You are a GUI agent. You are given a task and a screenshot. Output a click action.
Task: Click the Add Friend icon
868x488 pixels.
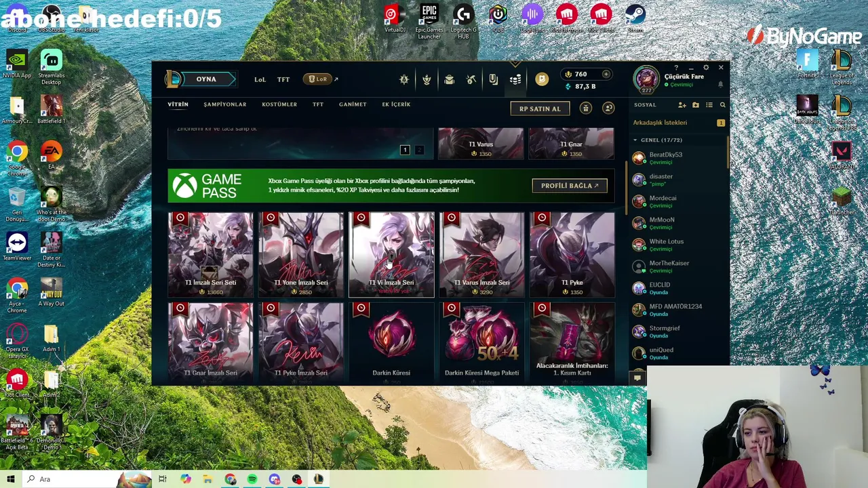tap(682, 105)
